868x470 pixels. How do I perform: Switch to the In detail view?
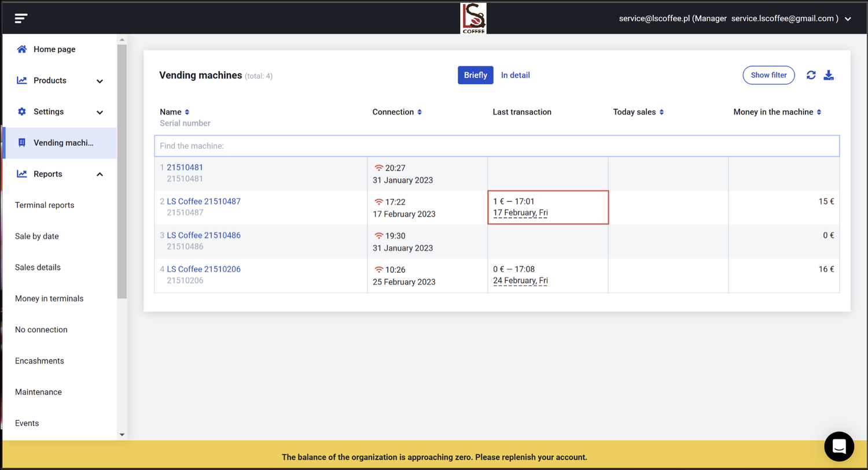[x=515, y=75]
